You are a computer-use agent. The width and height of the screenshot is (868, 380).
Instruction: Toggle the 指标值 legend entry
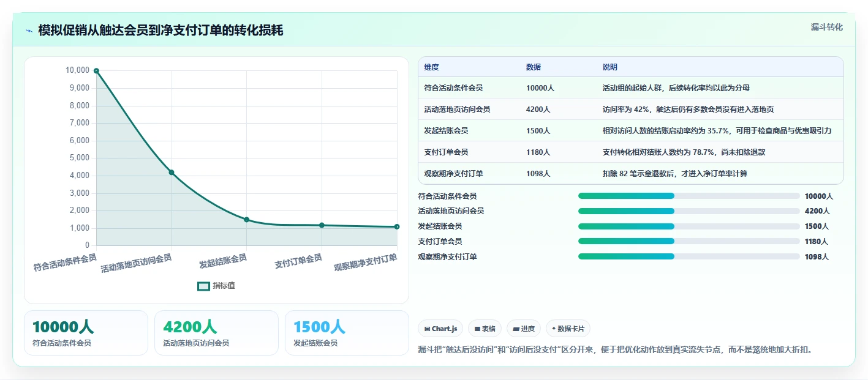point(216,286)
